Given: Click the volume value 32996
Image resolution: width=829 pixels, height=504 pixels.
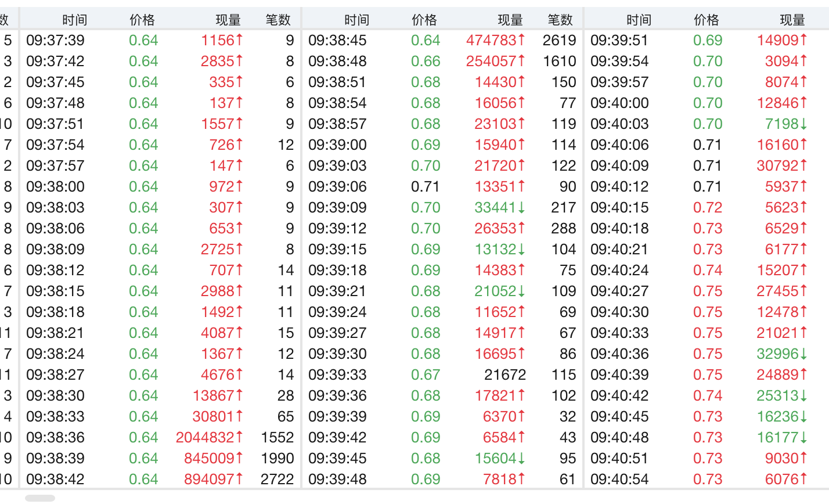Looking at the screenshot, I should [781, 354].
